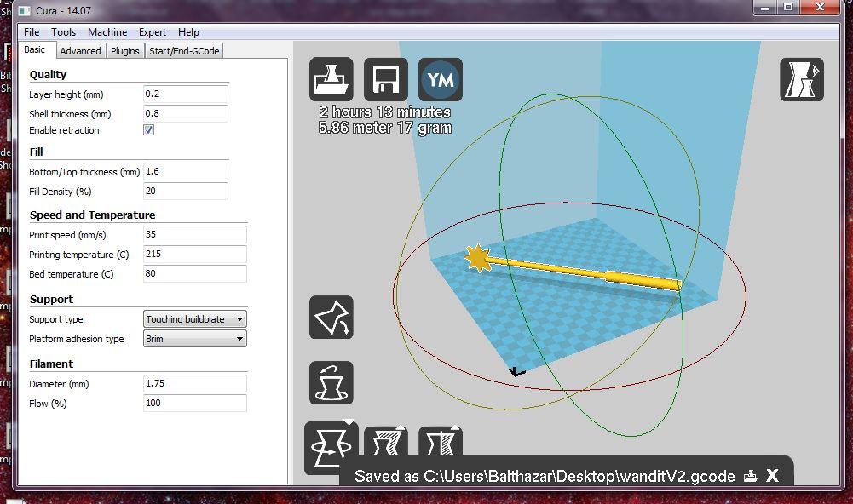
Task: Click the Bottom/Top thickness input field
Action: click(x=186, y=172)
